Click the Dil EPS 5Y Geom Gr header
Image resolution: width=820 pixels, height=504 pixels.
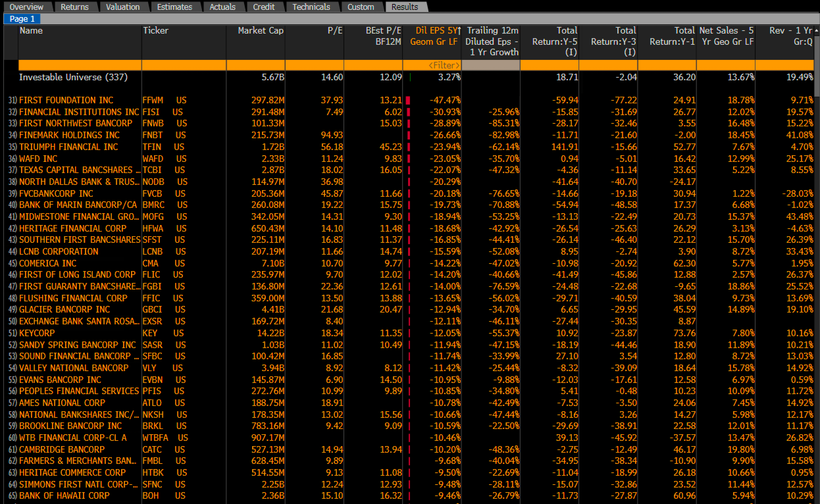(x=432, y=42)
